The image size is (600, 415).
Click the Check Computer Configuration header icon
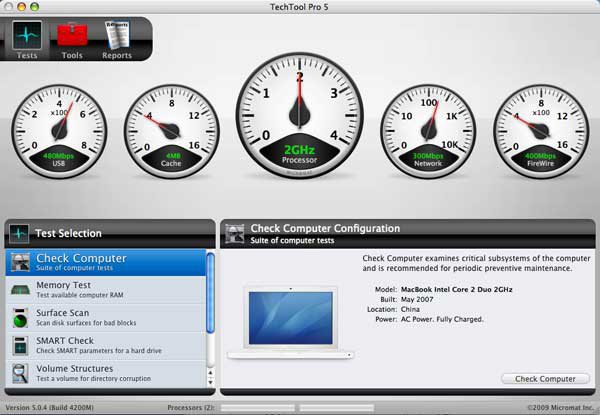click(234, 233)
